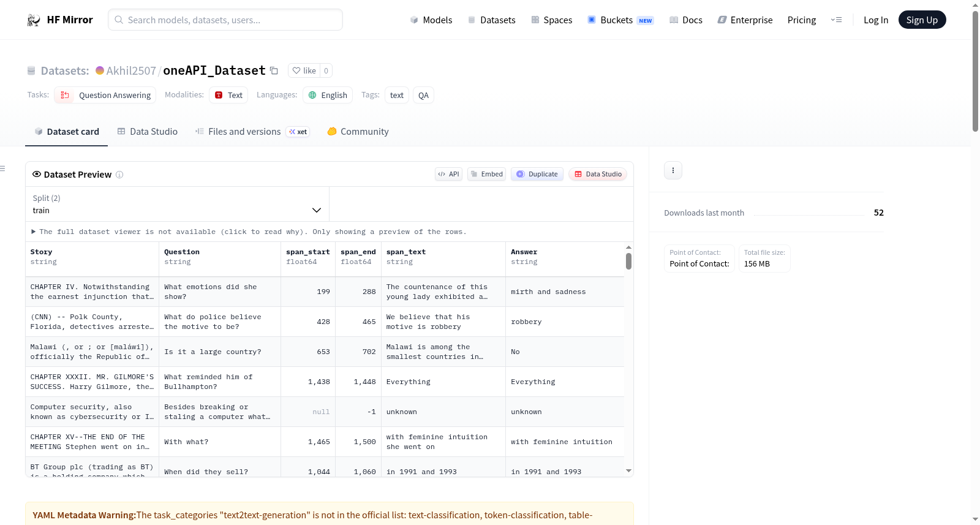Click the span_text column header

[x=443, y=257]
